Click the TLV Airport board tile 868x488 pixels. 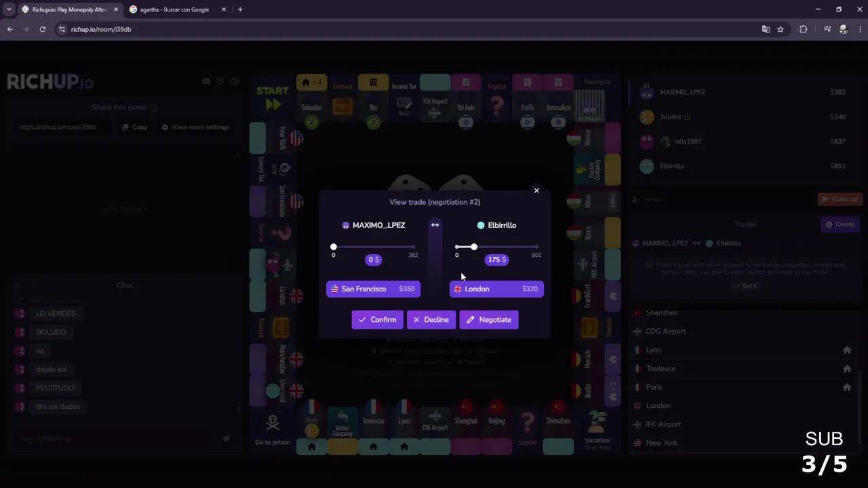point(435,98)
